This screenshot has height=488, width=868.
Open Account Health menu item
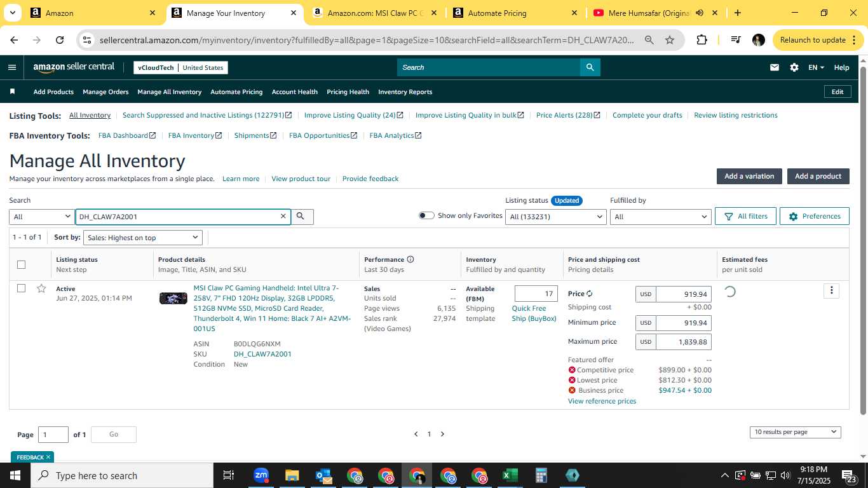(x=295, y=91)
